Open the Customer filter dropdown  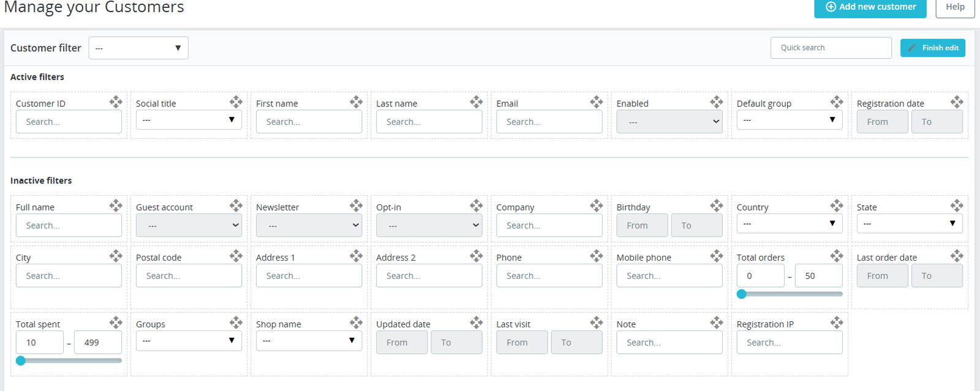[x=138, y=48]
